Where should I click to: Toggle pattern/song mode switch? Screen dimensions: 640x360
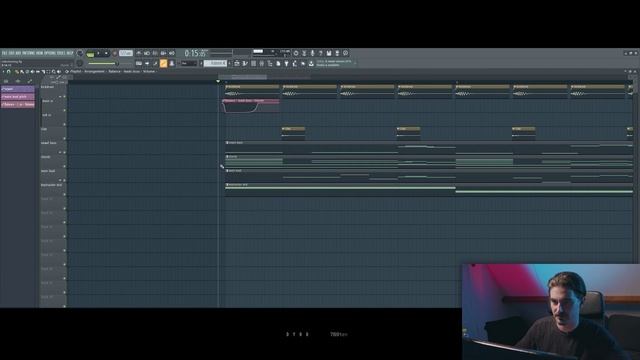pos(90,53)
